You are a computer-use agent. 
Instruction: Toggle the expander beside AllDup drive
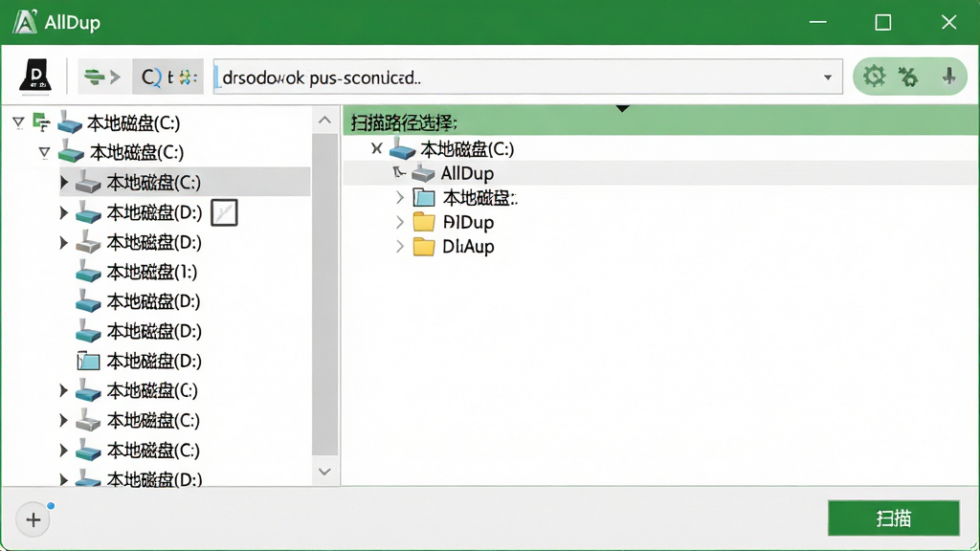tap(399, 172)
